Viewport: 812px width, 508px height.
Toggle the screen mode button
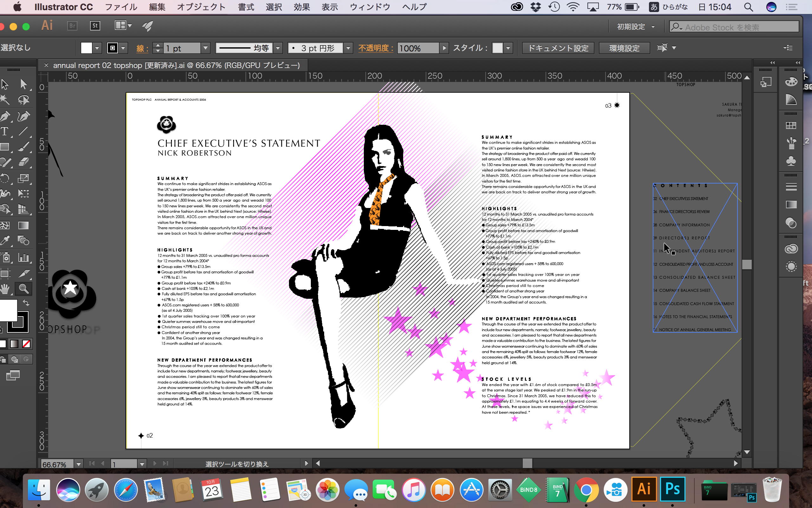[13, 375]
